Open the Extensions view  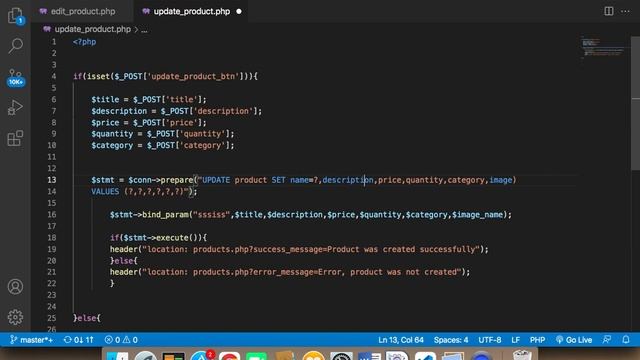tap(16, 138)
